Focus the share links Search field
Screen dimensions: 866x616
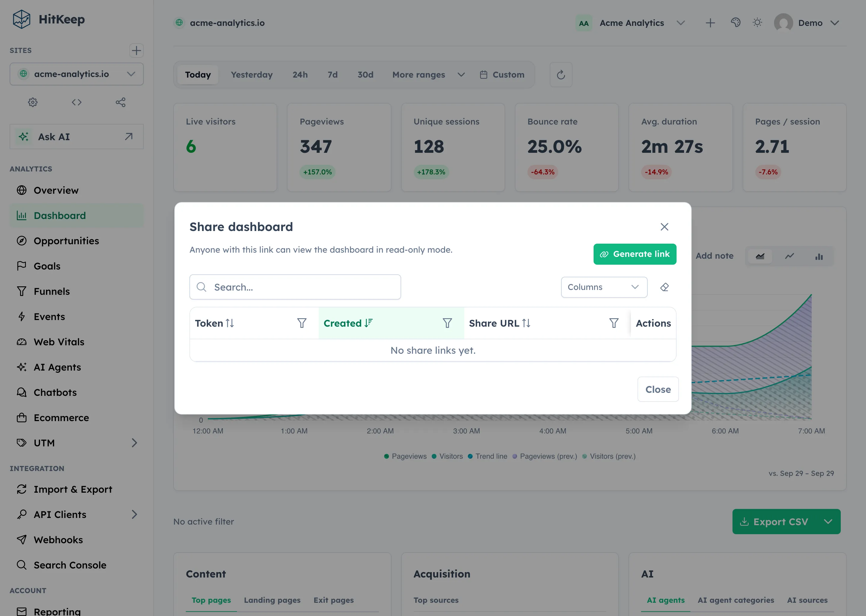coord(295,287)
